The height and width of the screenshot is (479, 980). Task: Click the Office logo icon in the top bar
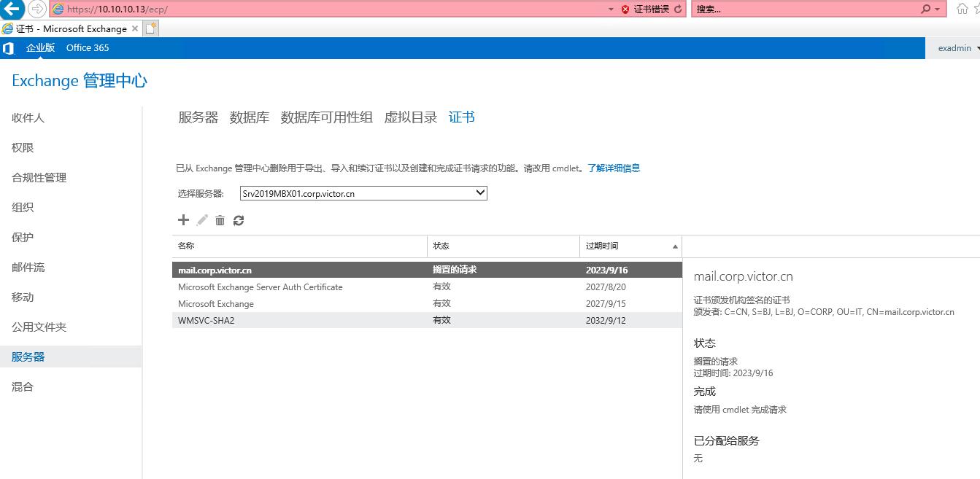coord(8,47)
